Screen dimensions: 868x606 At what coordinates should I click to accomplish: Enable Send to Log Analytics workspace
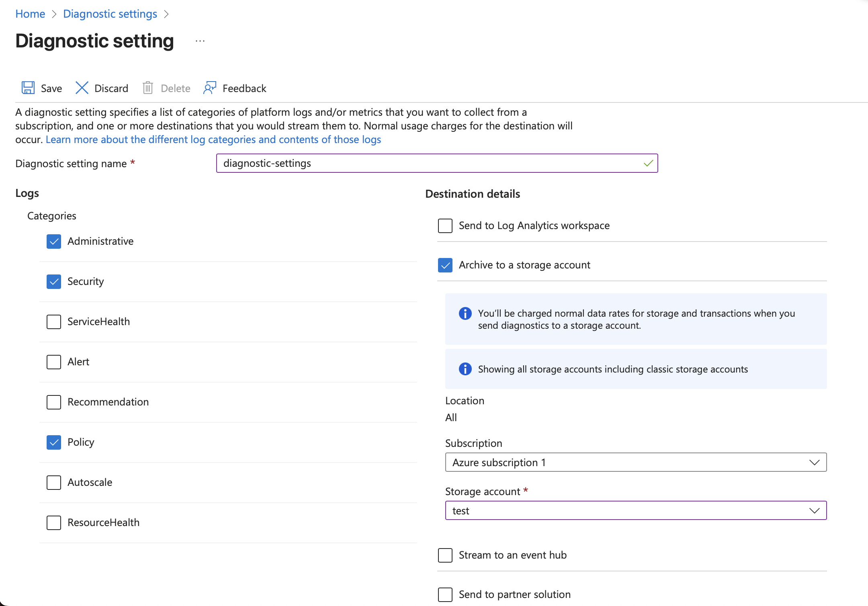coord(444,225)
